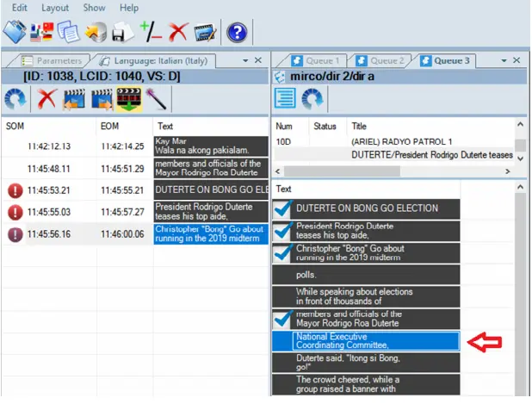
Task: Click the list view icon in Queue panel
Action: (287, 97)
